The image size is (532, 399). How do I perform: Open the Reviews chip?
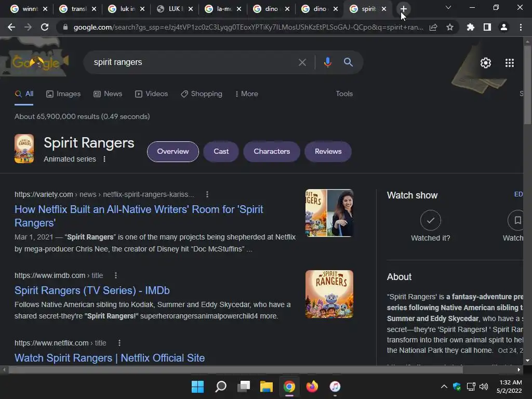[328, 152]
